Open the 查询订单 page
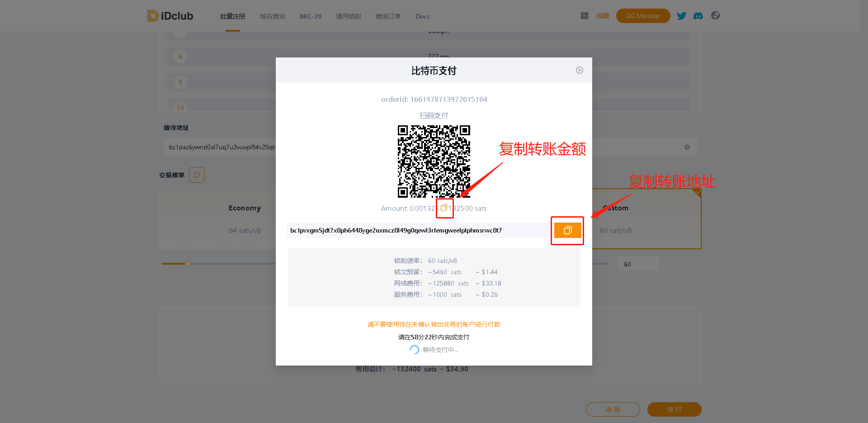 coord(388,16)
